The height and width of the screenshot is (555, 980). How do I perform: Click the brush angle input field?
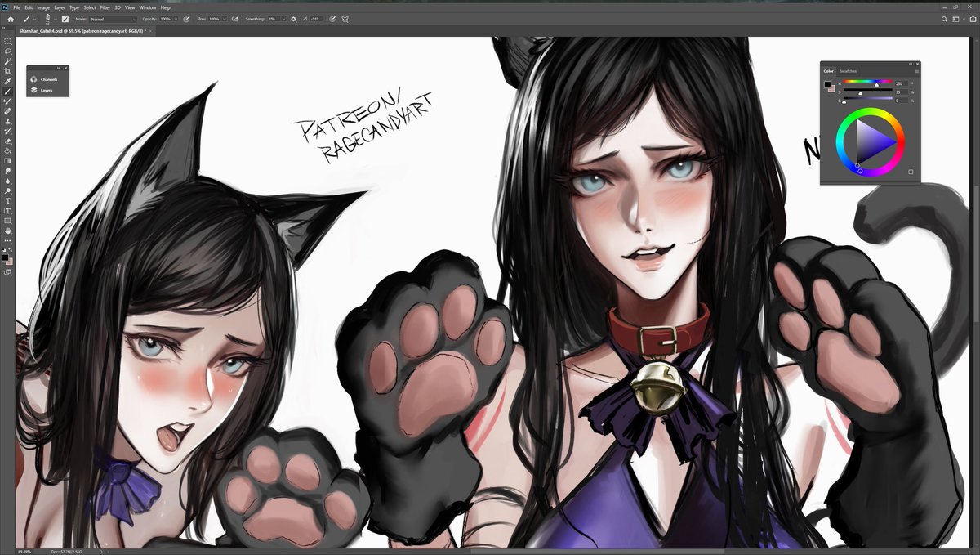(315, 19)
